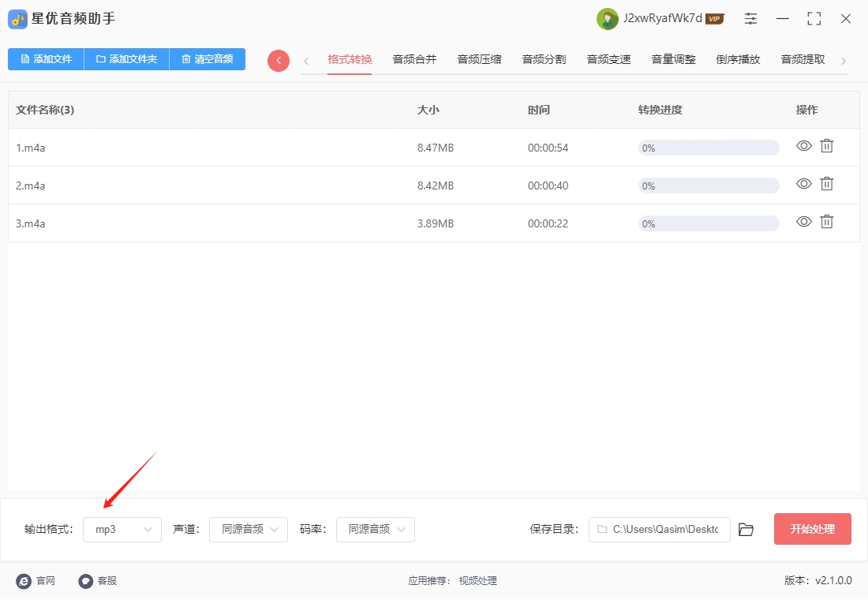Click progress bar of 2.m4a
The image size is (868, 600).
tap(709, 186)
